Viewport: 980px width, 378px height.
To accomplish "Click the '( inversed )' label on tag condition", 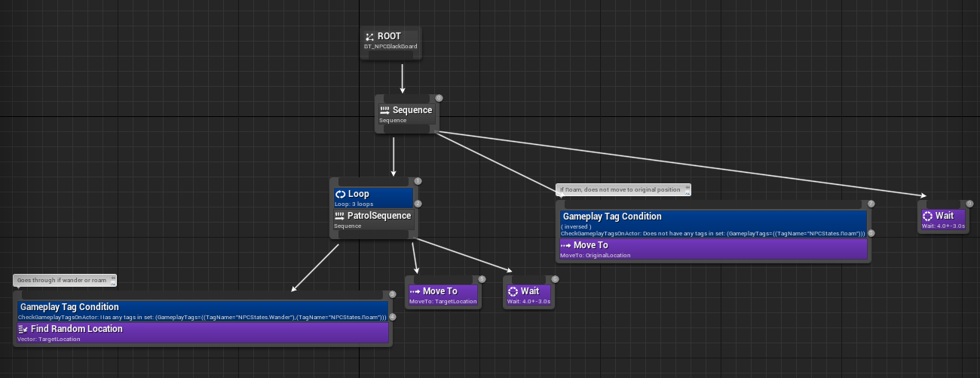I will click(x=576, y=226).
